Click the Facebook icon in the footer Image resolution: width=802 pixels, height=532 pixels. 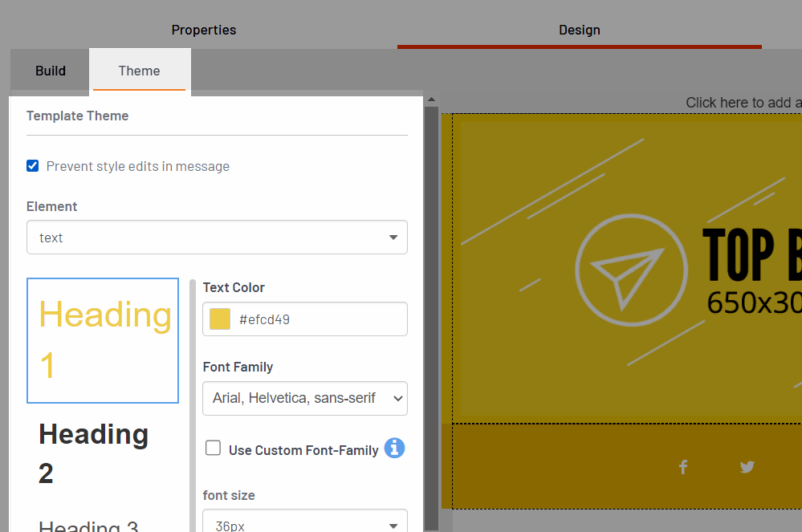tap(683, 467)
